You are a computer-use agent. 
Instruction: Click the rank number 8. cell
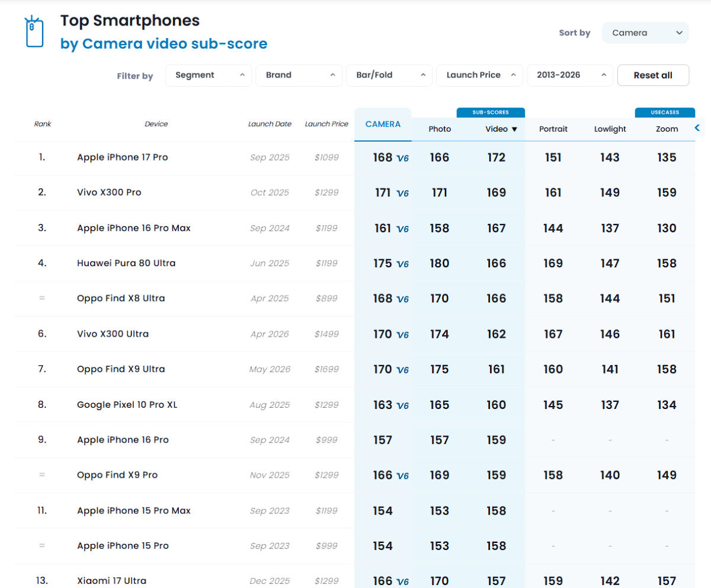click(x=42, y=404)
